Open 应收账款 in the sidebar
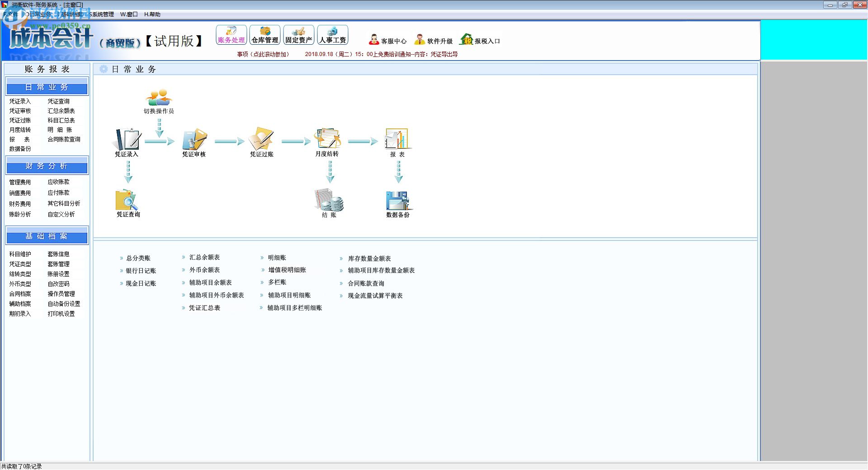 pos(59,182)
